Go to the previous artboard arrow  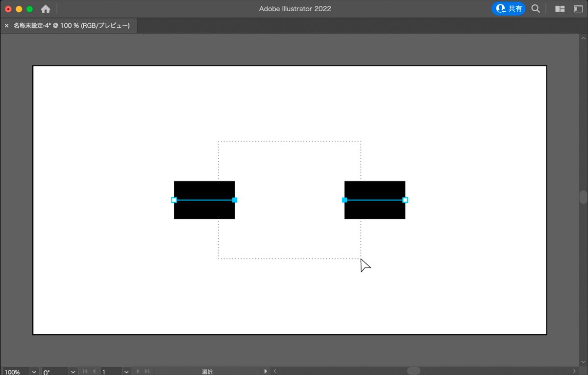[94, 372]
